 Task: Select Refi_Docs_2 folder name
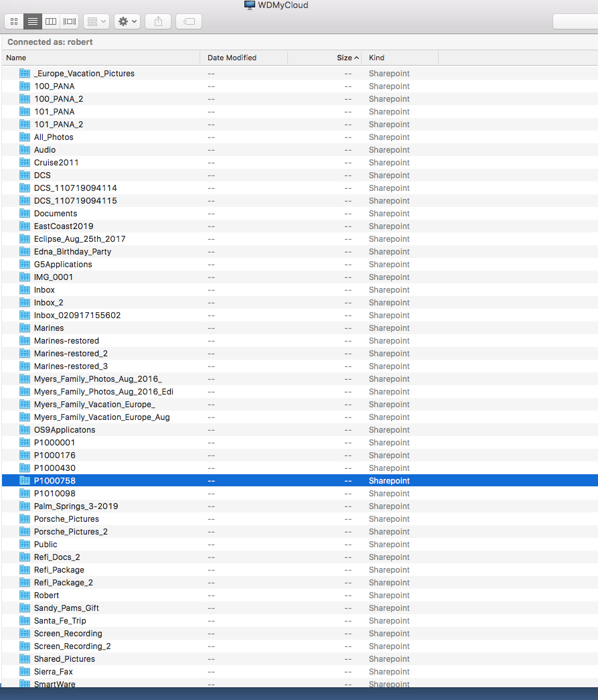pyautogui.click(x=57, y=557)
